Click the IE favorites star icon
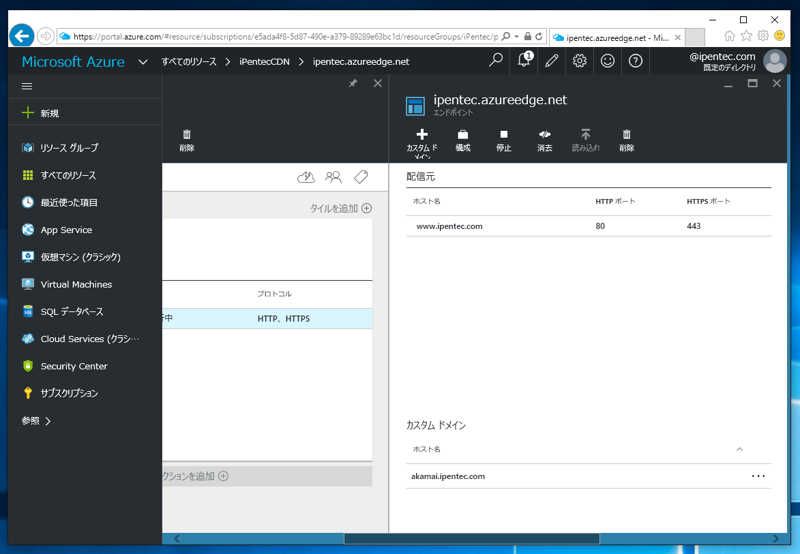The height and width of the screenshot is (554, 800). coord(746,36)
